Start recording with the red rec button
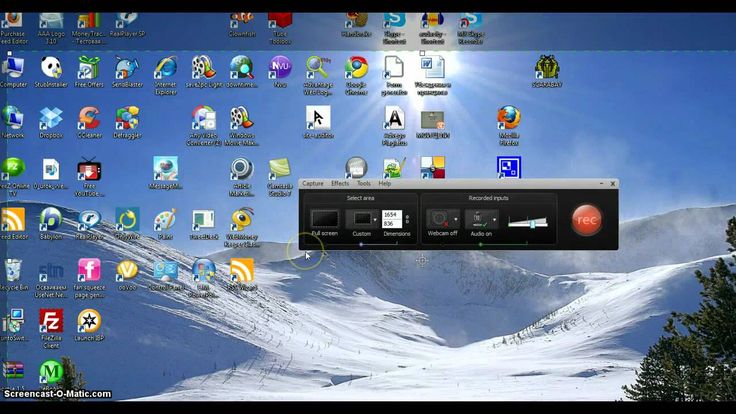Image resolution: width=736 pixels, height=414 pixels. pyautogui.click(x=586, y=220)
